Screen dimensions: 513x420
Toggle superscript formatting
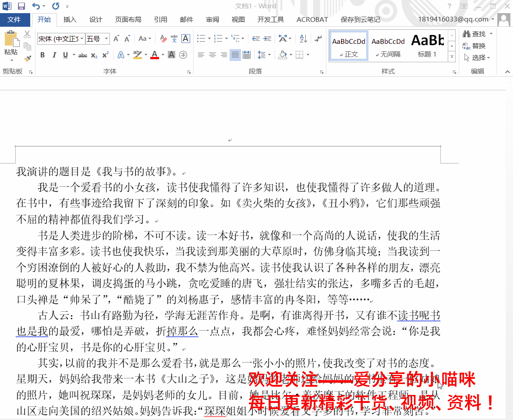coord(105,55)
